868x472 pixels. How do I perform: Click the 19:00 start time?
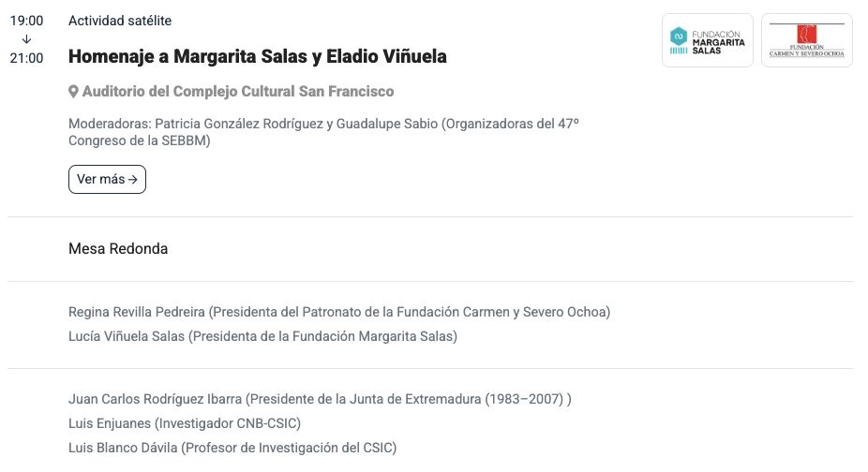[26, 21]
